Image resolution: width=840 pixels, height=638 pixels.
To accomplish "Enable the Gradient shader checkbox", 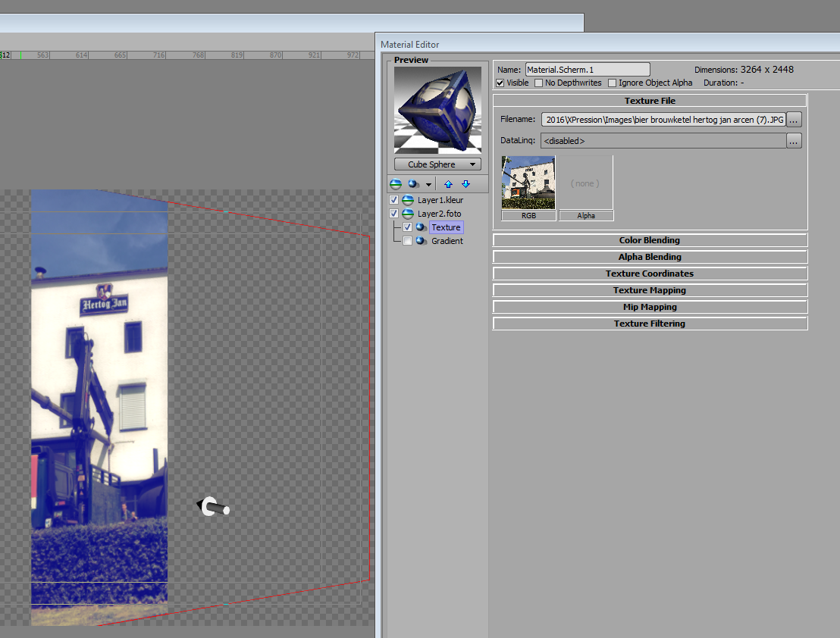I will (x=408, y=241).
